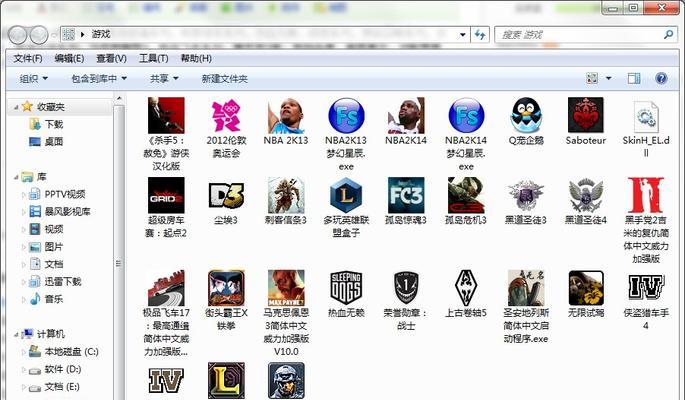Expand the 视频 library node
This screenshot has width=685, height=400.
click(24, 229)
